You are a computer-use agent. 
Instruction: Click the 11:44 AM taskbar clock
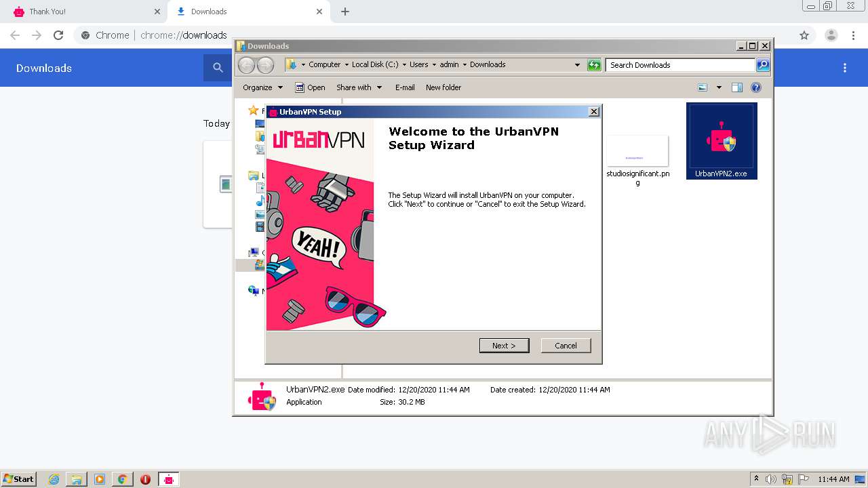point(833,479)
